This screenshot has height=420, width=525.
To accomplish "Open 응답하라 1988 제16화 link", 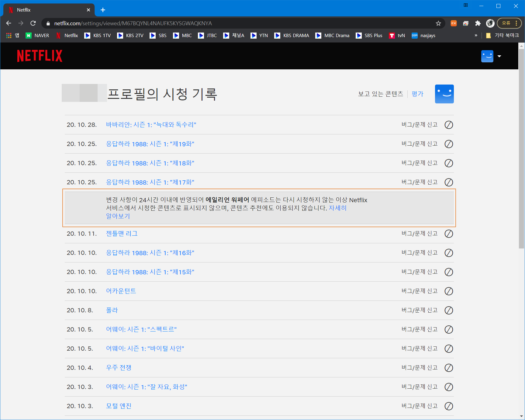I will tap(150, 253).
